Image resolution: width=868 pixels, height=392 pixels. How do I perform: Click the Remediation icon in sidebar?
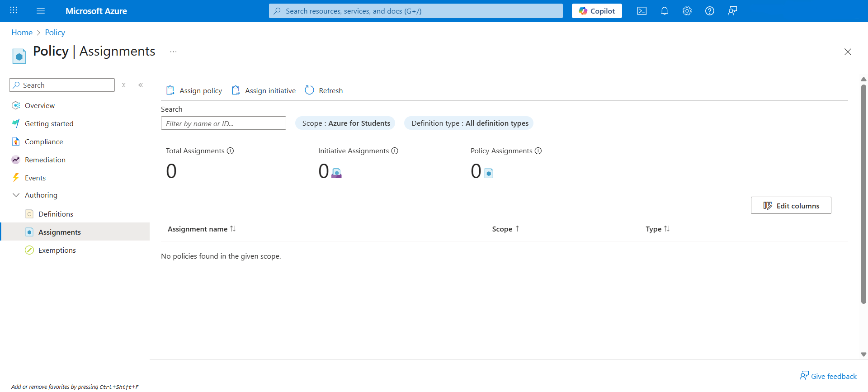point(16,160)
